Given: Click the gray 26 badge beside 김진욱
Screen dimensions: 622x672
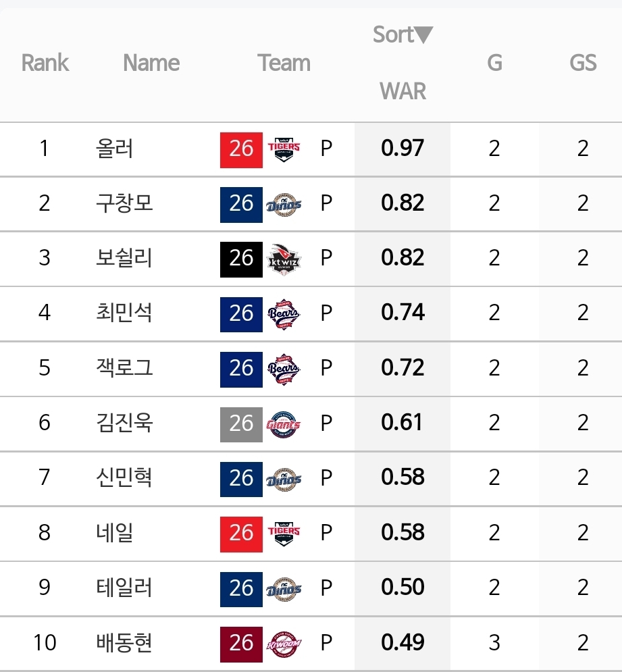Looking at the screenshot, I should pos(241,425).
